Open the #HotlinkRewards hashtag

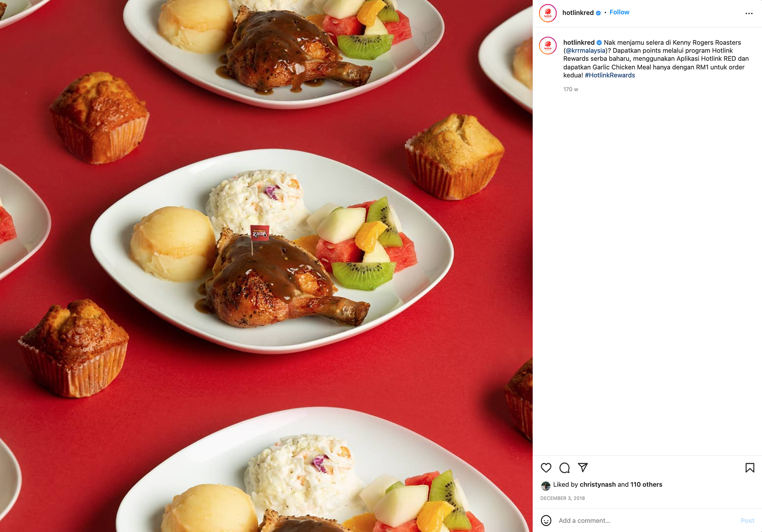coord(610,75)
